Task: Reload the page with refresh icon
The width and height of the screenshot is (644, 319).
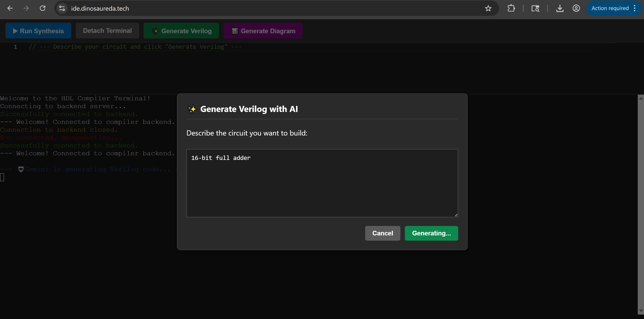Action: [x=43, y=8]
